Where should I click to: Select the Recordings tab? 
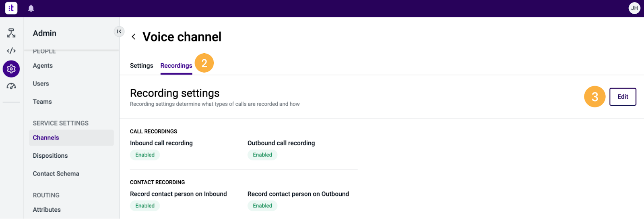point(176,66)
